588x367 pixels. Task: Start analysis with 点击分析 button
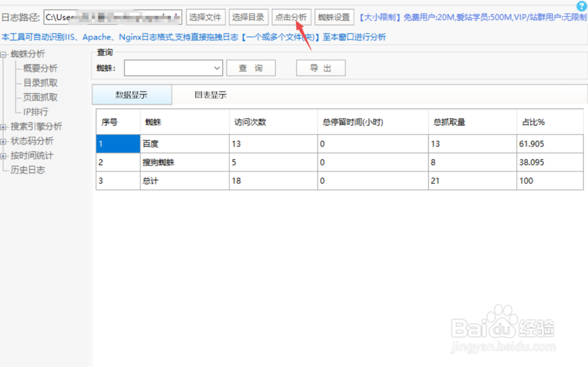(291, 17)
